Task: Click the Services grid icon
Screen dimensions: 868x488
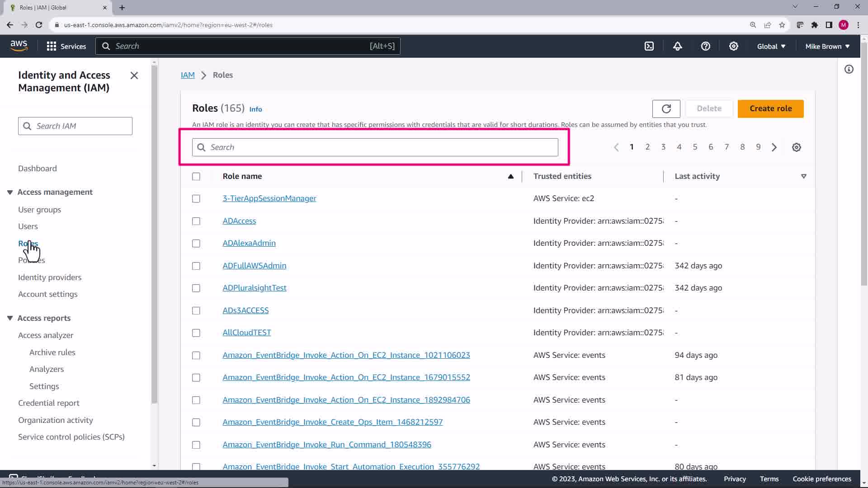Action: [x=52, y=46]
